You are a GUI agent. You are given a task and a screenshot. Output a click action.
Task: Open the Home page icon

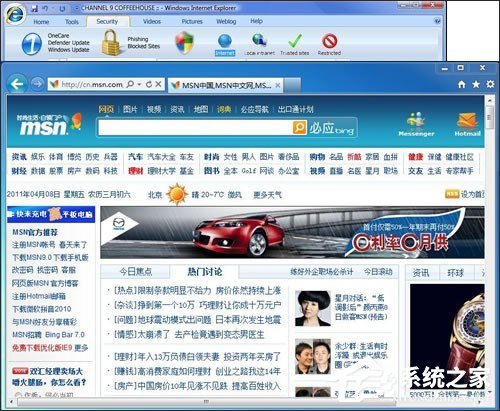pos(462,84)
